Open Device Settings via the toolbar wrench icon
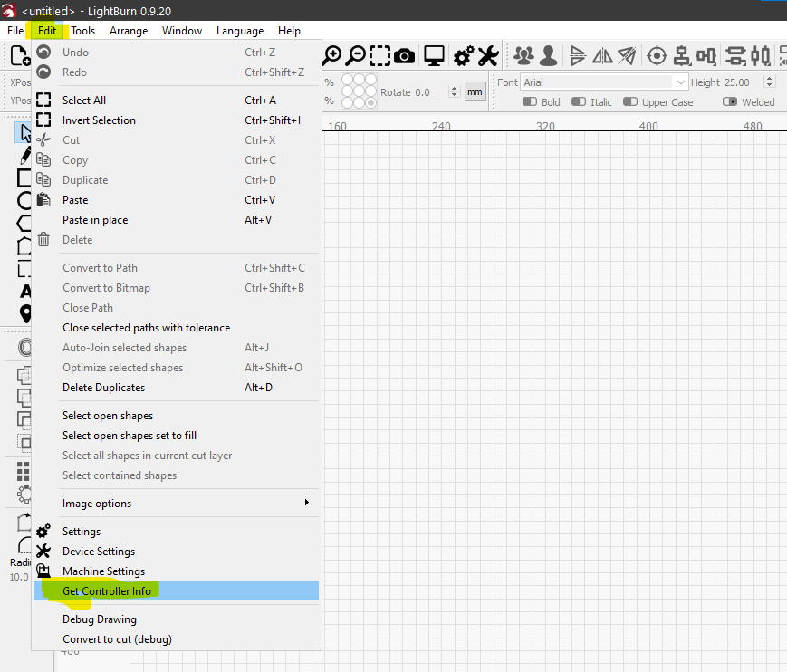Screen dimensions: 787x672 point(488,56)
